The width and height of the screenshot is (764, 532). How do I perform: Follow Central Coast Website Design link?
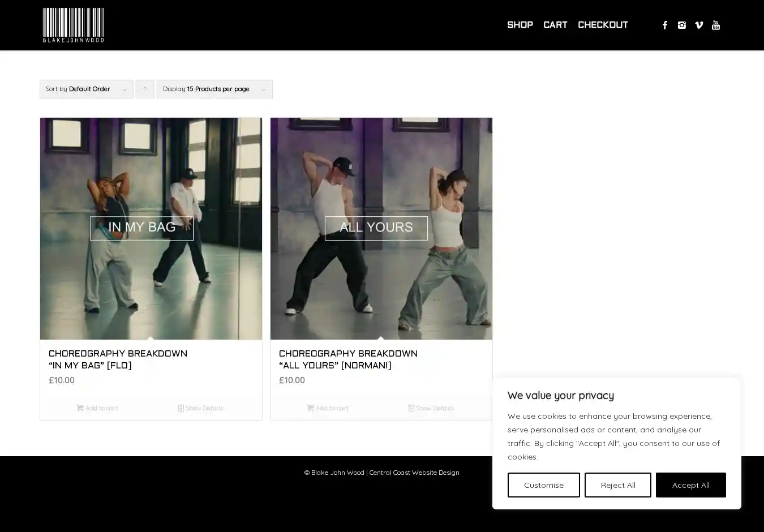click(414, 473)
